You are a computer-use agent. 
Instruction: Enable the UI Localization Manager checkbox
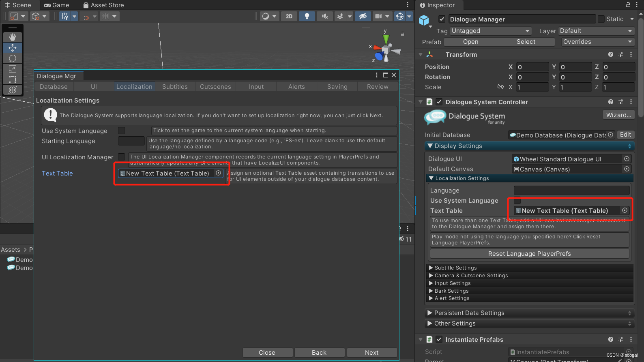[121, 157]
